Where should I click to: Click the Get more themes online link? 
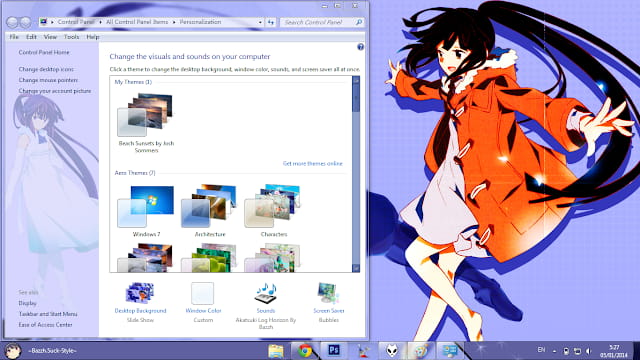[x=313, y=164]
